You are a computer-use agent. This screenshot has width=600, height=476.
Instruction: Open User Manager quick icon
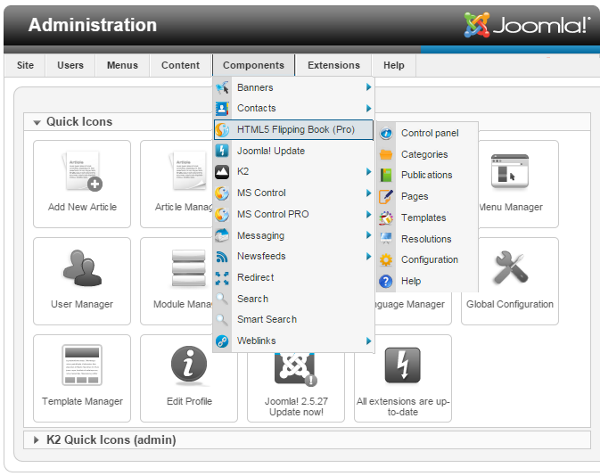coord(82,281)
